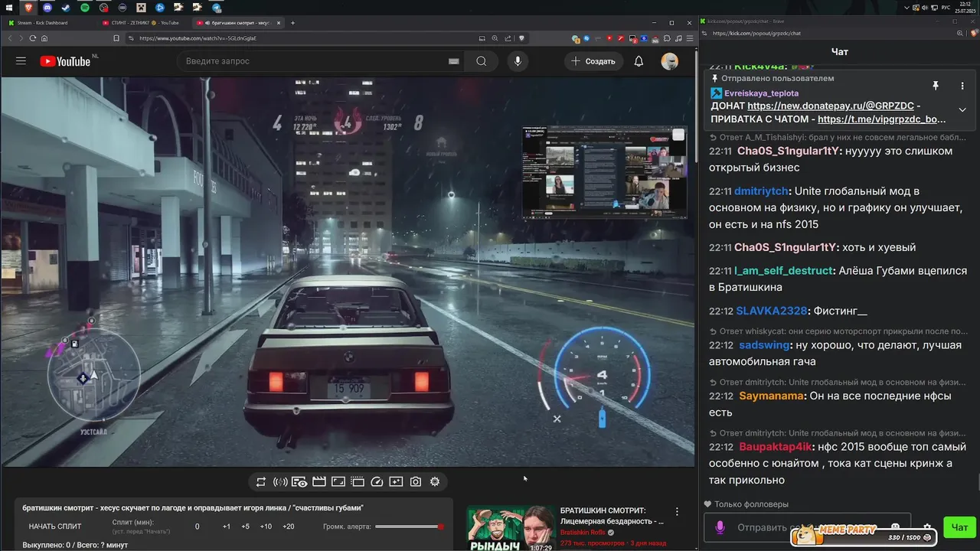Click the Отправить сообщение chat input

pos(807,527)
